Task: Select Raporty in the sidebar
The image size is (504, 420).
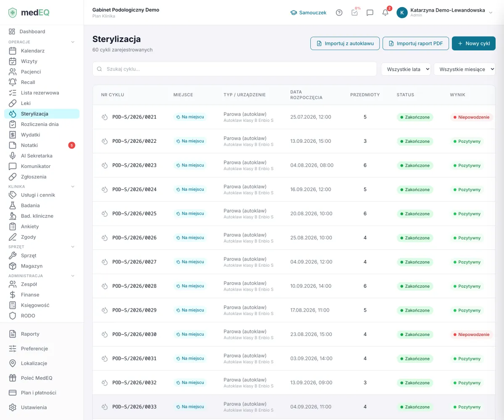Action: [x=42, y=334]
